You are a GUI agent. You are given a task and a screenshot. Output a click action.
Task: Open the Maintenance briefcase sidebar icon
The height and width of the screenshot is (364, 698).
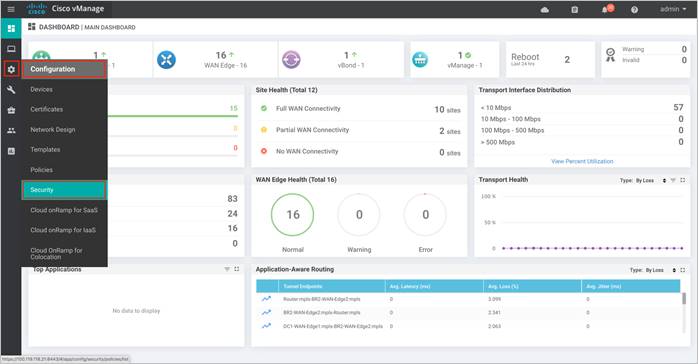coord(11,110)
